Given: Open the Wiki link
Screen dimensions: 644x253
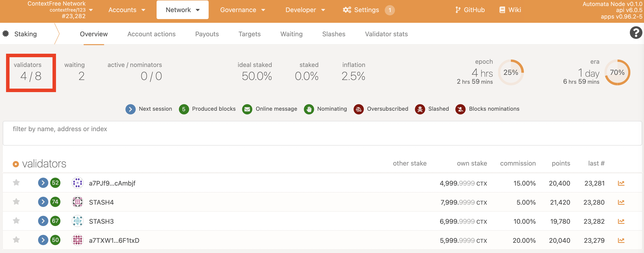Looking at the screenshot, I should pos(510,10).
